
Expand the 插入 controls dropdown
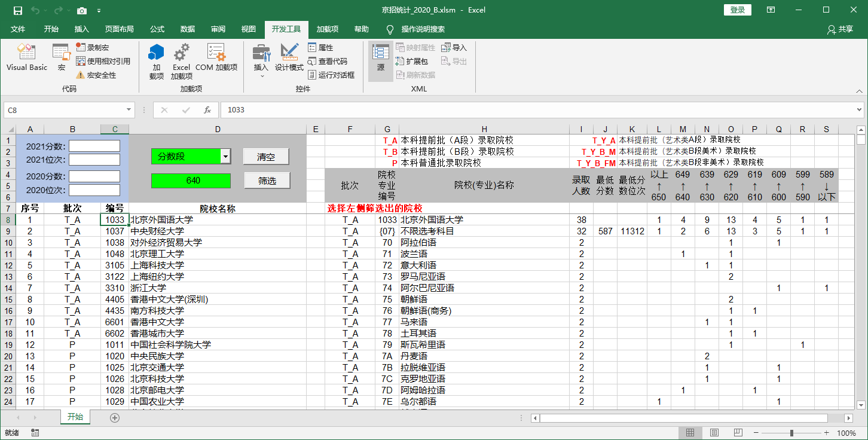(x=261, y=61)
